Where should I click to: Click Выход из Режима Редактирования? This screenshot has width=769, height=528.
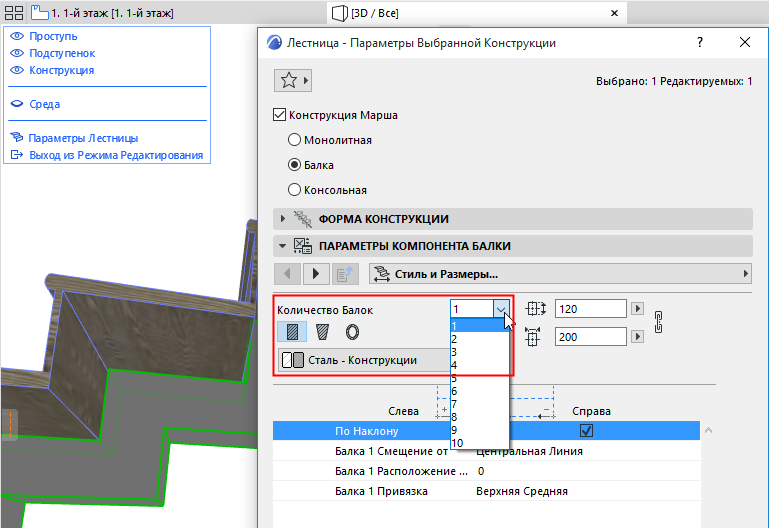point(116,155)
